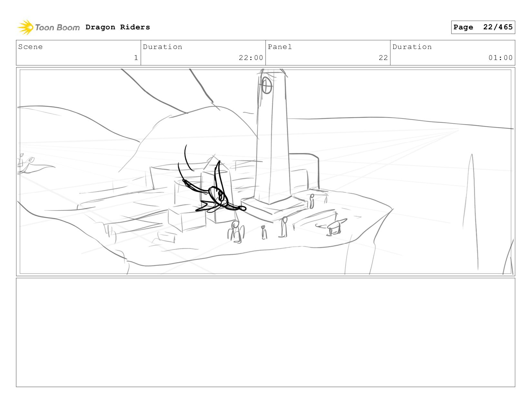Click the 'Page 22/465' box
Image resolution: width=532 pixels, height=411 pixels.
coord(483,27)
